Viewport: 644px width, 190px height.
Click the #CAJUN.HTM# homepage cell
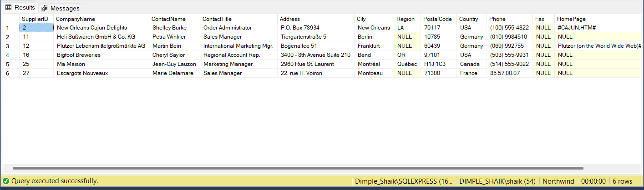(x=577, y=28)
